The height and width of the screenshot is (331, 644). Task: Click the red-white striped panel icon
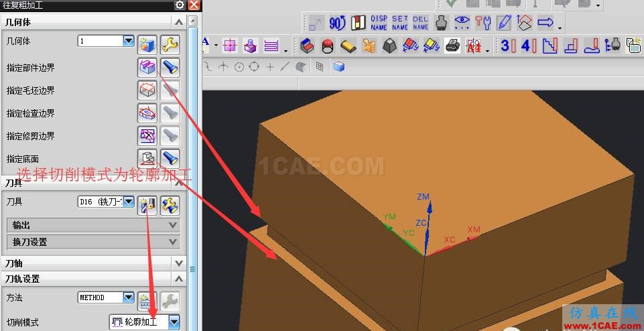pyautogui.click(x=358, y=23)
